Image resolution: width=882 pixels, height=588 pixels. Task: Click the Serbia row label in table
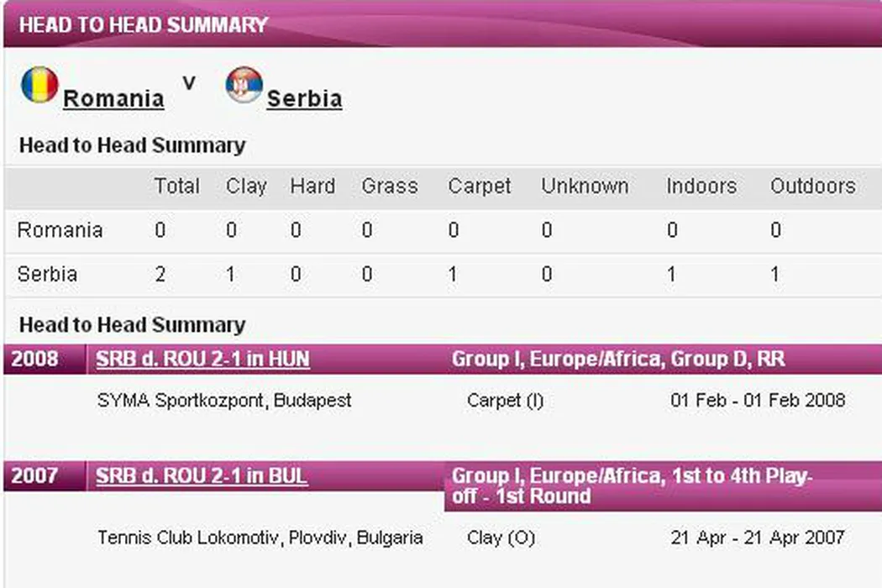pos(47,274)
